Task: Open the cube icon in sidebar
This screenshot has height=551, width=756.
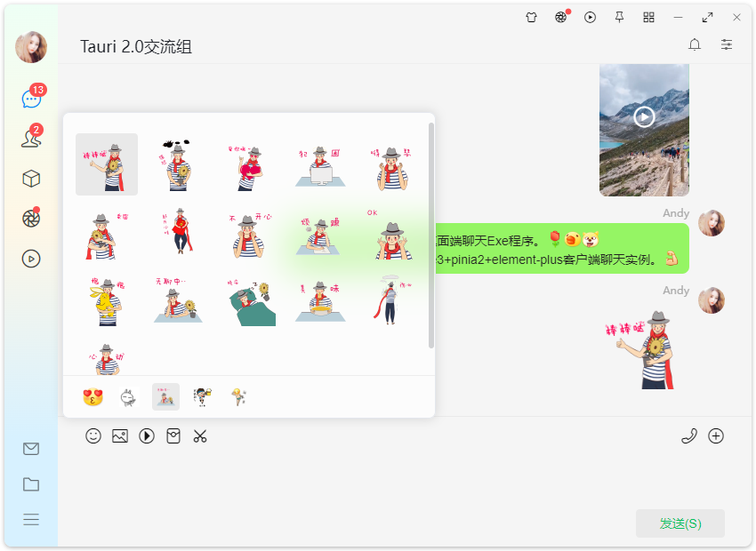Action: [31, 179]
